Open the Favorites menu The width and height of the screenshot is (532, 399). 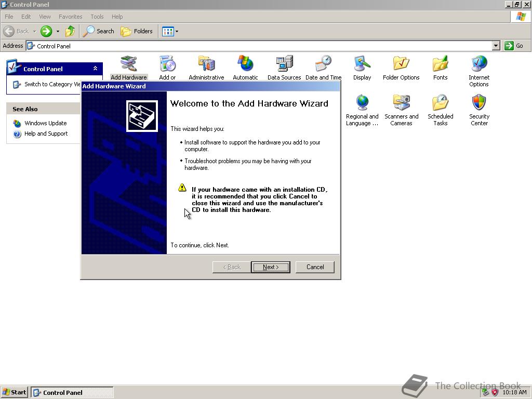[x=70, y=17]
